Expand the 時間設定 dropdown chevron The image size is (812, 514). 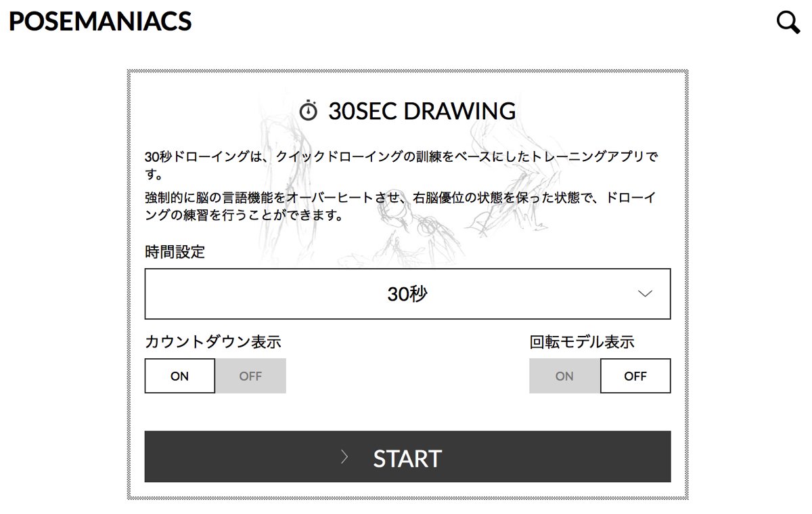645,294
